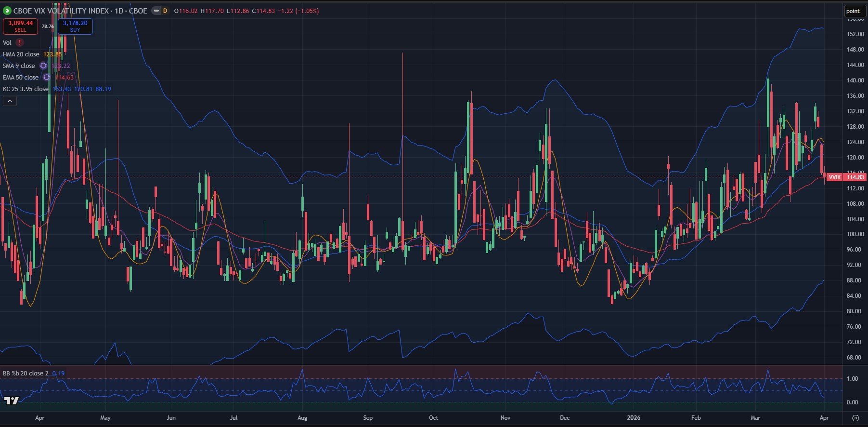This screenshot has width=868, height=427.
Task: Select the Vol indicator legend label
Action: click(x=7, y=42)
